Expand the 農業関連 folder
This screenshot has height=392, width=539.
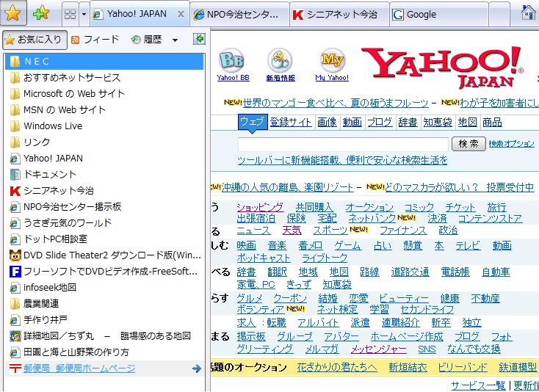[x=104, y=304]
